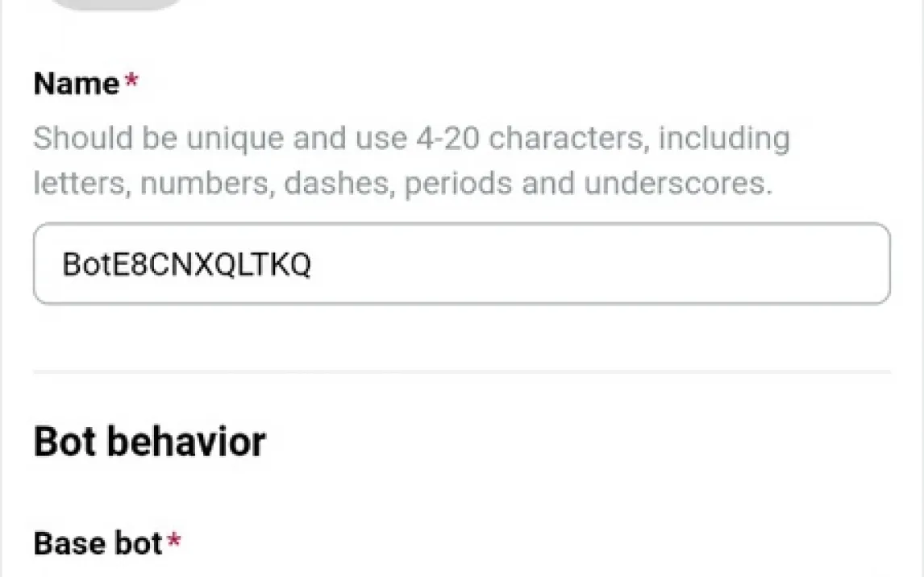Click the red asterisk beside Name
Viewport: 924px width, 577px height.
point(131,79)
